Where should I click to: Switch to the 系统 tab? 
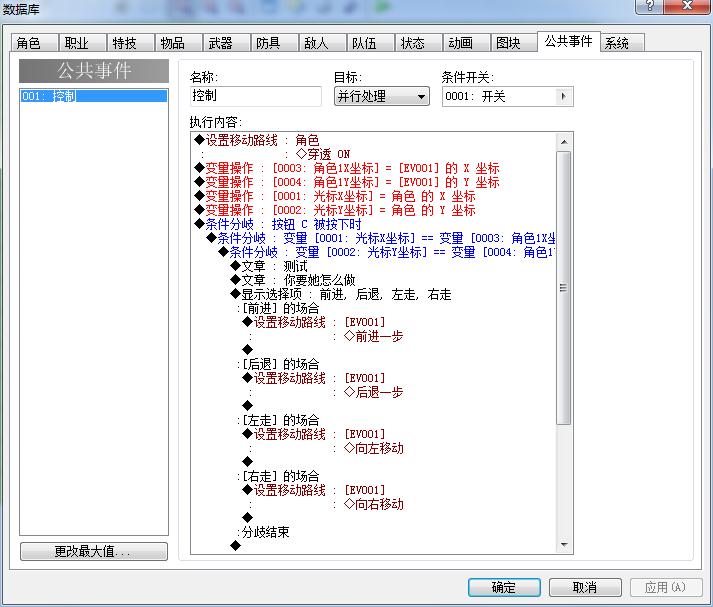(622, 43)
